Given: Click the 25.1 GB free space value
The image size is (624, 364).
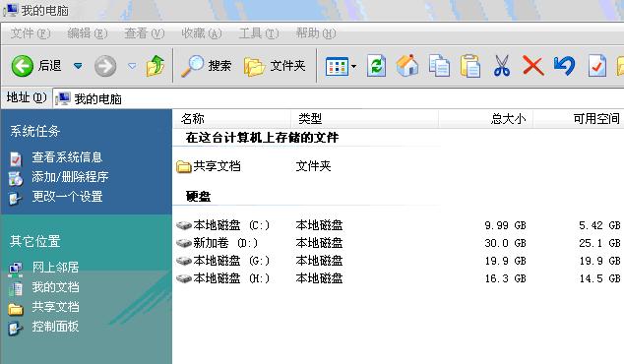Looking at the screenshot, I should (x=599, y=243).
